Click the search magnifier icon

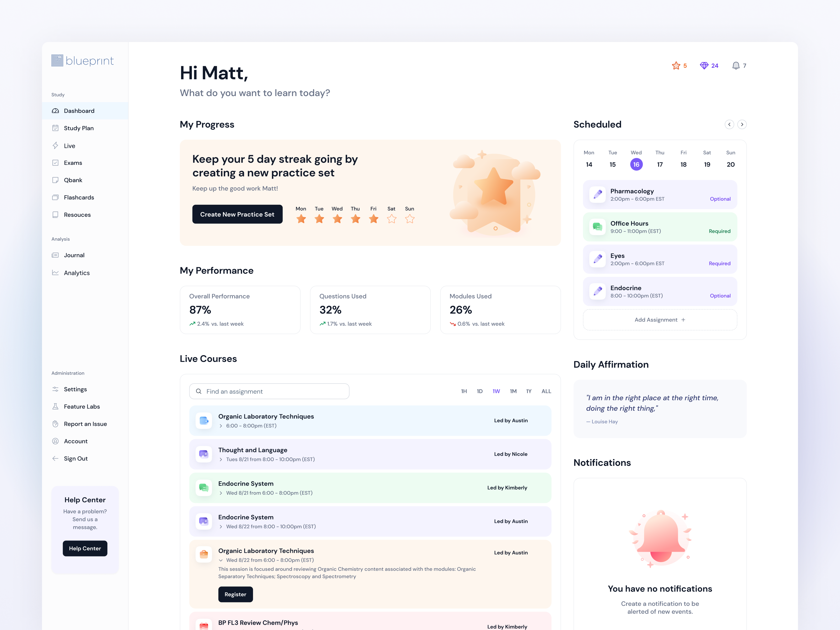(199, 391)
